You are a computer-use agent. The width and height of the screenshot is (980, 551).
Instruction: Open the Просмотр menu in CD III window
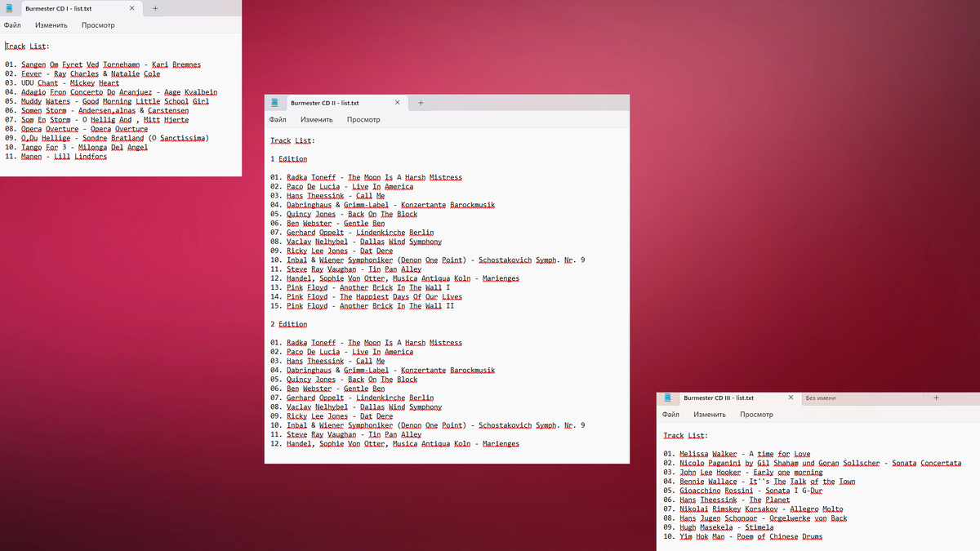(x=756, y=415)
